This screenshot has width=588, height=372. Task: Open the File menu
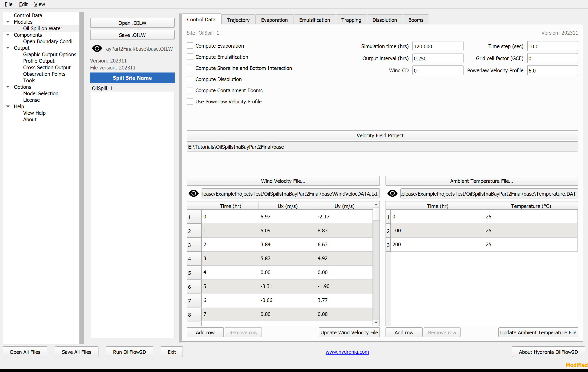(x=9, y=4)
